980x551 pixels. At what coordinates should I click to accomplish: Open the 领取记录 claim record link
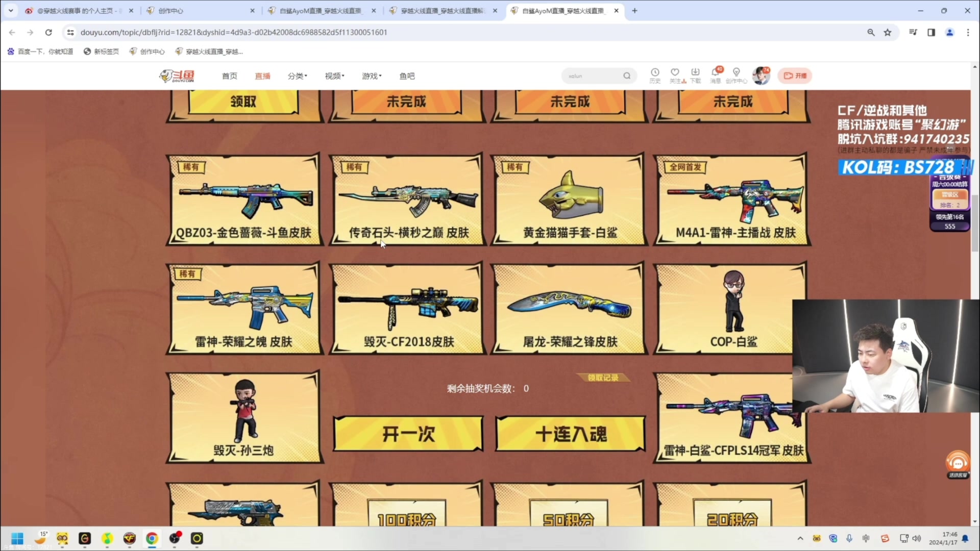(603, 378)
